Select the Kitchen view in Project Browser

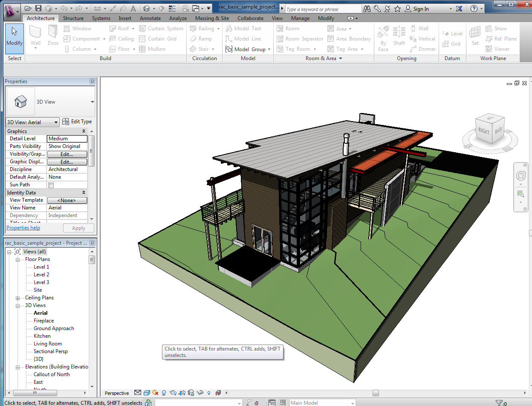(42, 336)
